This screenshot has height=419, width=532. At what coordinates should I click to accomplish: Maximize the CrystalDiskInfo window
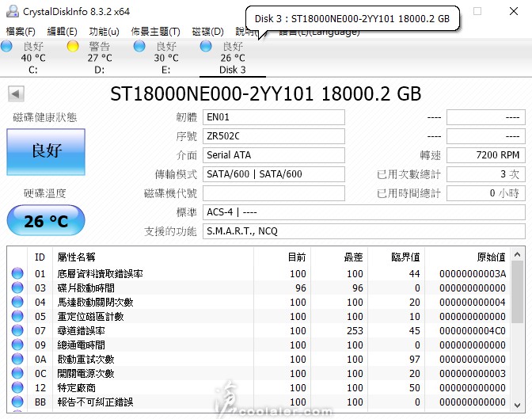point(477,11)
